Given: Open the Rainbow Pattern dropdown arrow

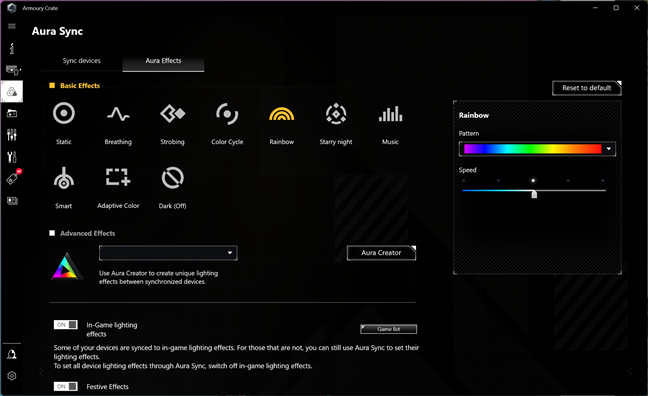Looking at the screenshot, I should point(609,149).
